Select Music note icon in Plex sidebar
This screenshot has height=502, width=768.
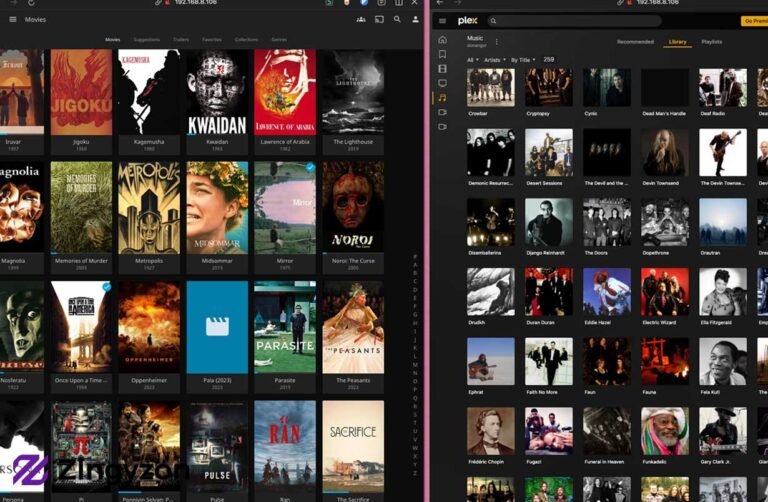[x=442, y=98]
